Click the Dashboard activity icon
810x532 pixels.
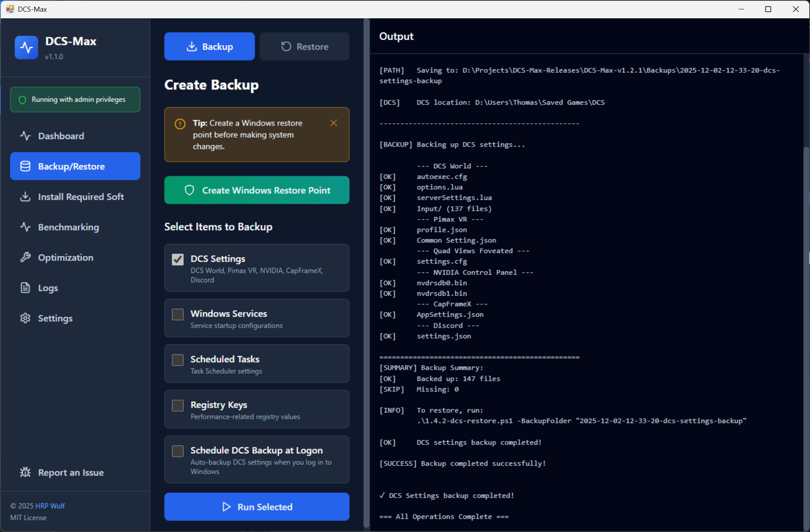click(25, 136)
